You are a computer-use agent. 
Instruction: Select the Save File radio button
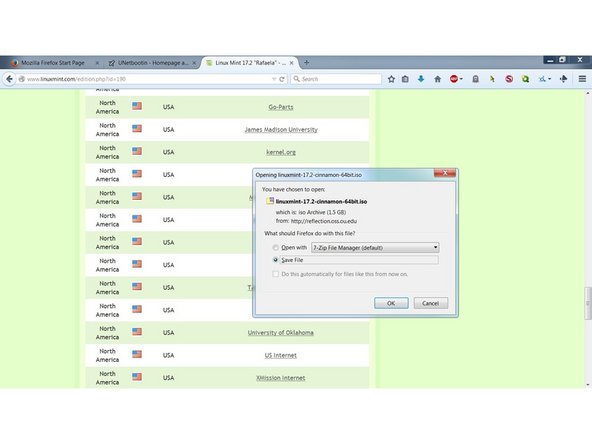276,260
